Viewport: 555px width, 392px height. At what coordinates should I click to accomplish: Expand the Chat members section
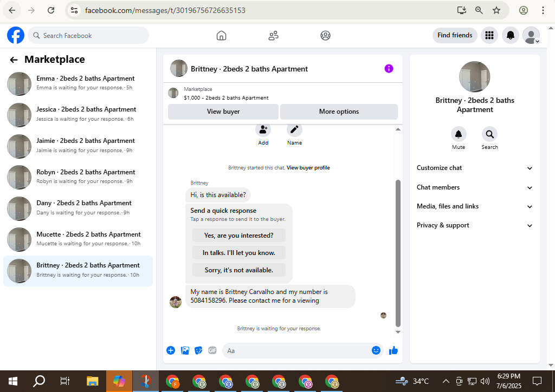475,187
